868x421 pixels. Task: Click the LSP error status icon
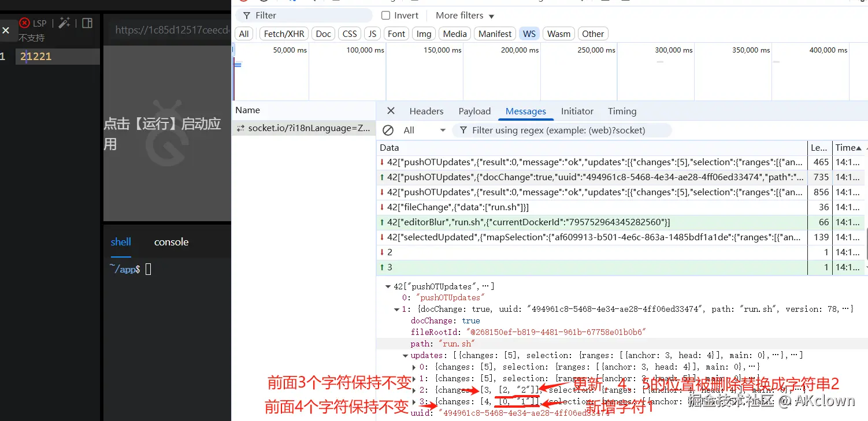point(24,23)
